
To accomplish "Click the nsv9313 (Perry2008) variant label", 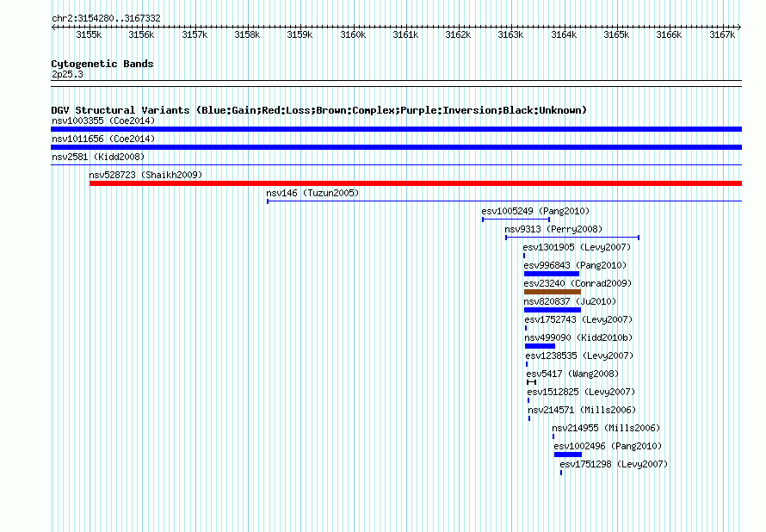I will pyautogui.click(x=553, y=229).
